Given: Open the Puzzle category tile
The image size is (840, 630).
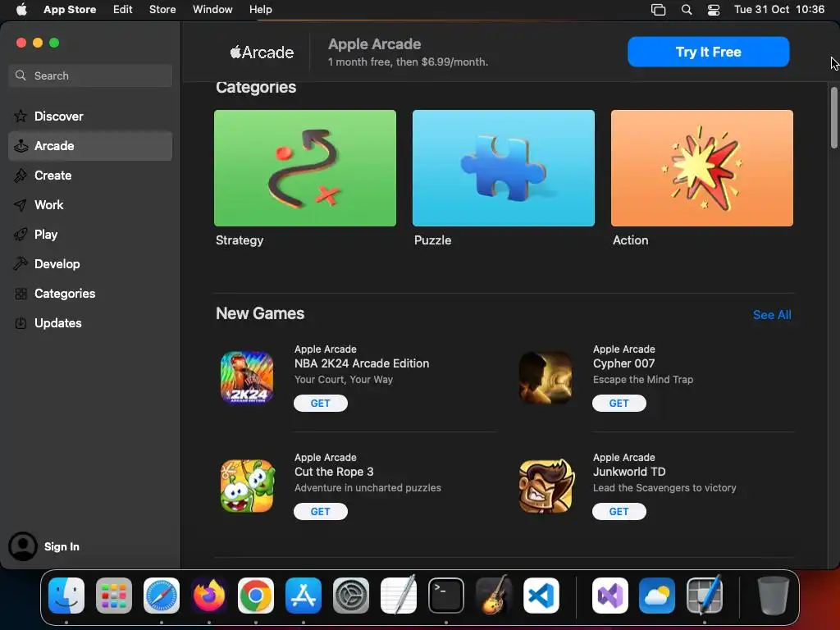Looking at the screenshot, I should click(503, 168).
